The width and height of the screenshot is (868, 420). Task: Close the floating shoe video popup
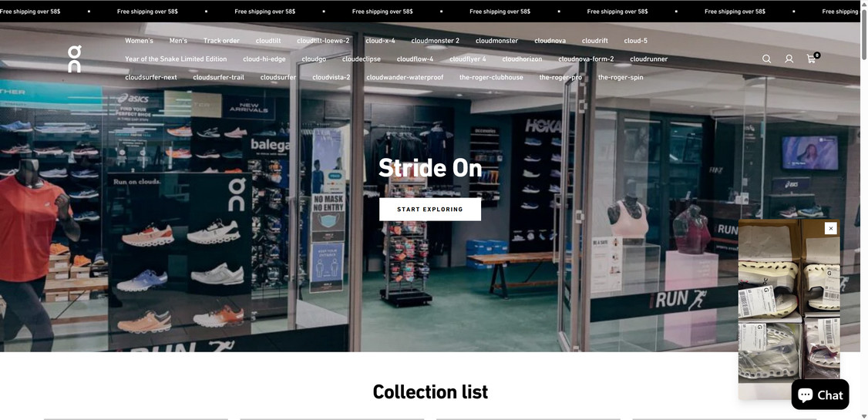coord(830,228)
